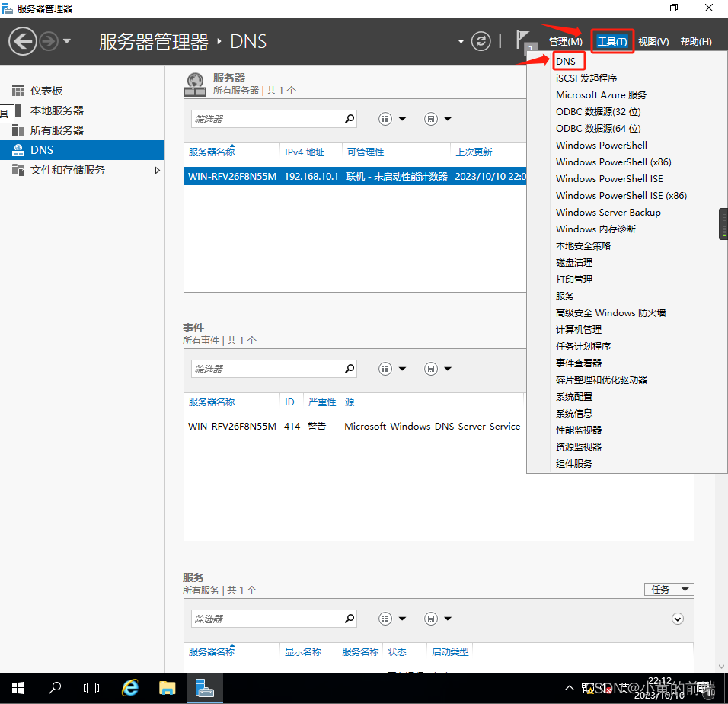The width and height of the screenshot is (728, 704).
Task: Open the 工具(T) menu
Action: click(x=612, y=42)
